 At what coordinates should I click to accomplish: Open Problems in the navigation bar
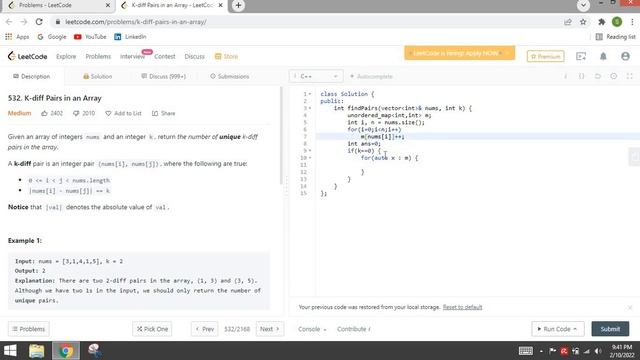pos(98,56)
